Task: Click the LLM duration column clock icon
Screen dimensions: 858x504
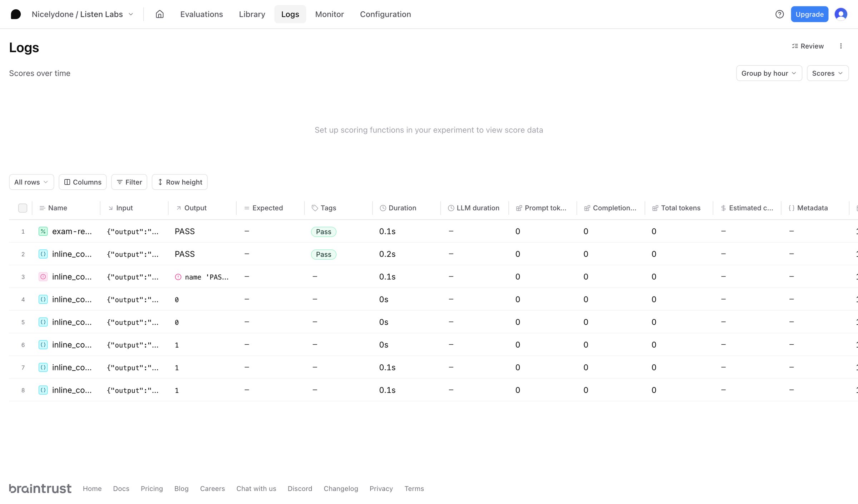Action: pyautogui.click(x=451, y=208)
